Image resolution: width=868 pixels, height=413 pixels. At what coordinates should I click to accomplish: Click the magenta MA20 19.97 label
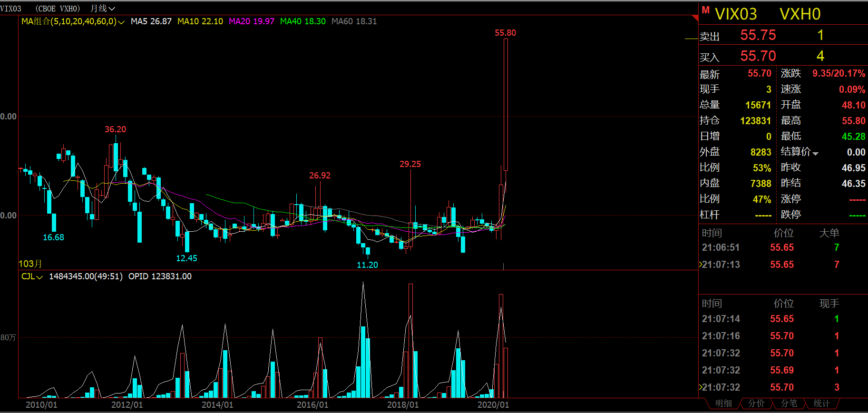pyautogui.click(x=251, y=21)
